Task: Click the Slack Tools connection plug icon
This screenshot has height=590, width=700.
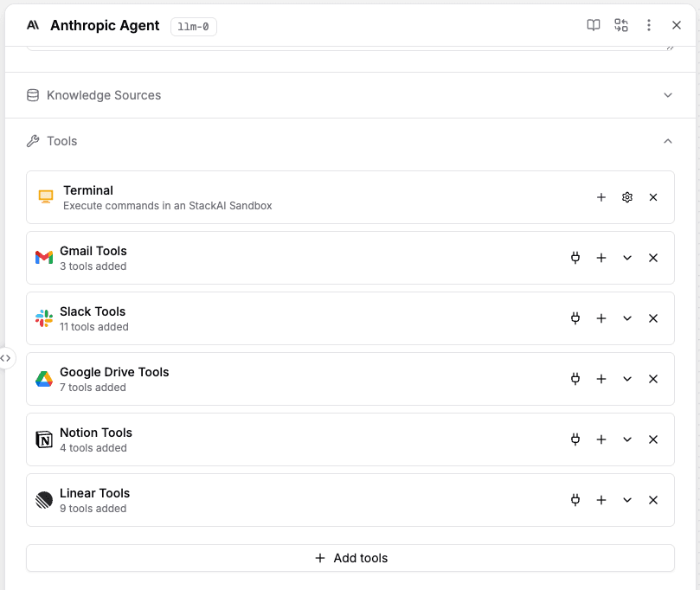Action: click(x=575, y=318)
